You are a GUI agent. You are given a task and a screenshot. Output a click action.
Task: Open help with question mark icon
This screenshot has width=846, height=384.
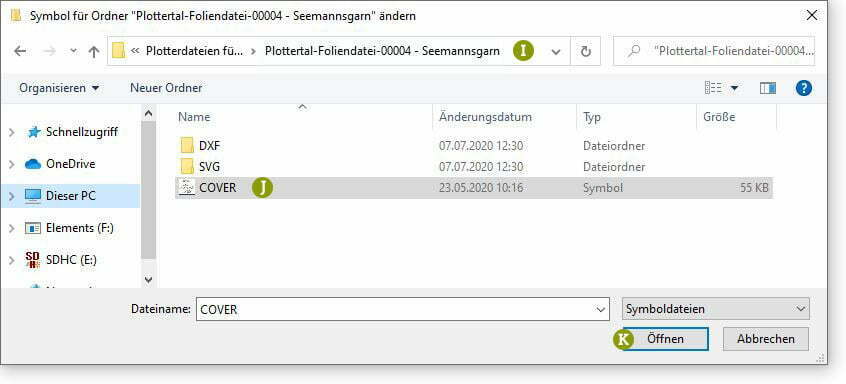[x=803, y=88]
